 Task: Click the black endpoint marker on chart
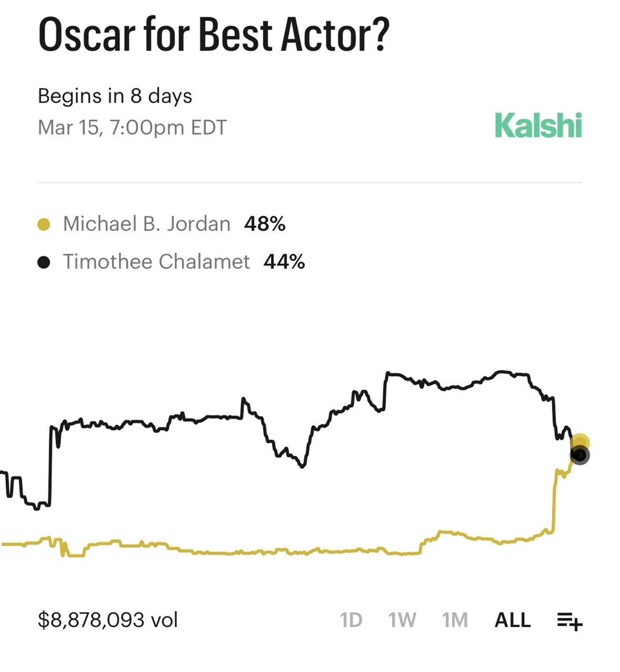point(580,456)
